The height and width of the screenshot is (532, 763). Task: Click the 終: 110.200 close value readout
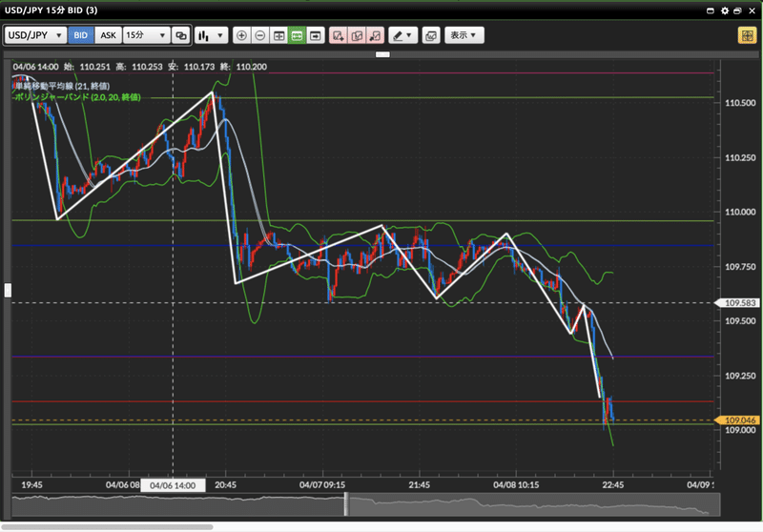pos(243,67)
